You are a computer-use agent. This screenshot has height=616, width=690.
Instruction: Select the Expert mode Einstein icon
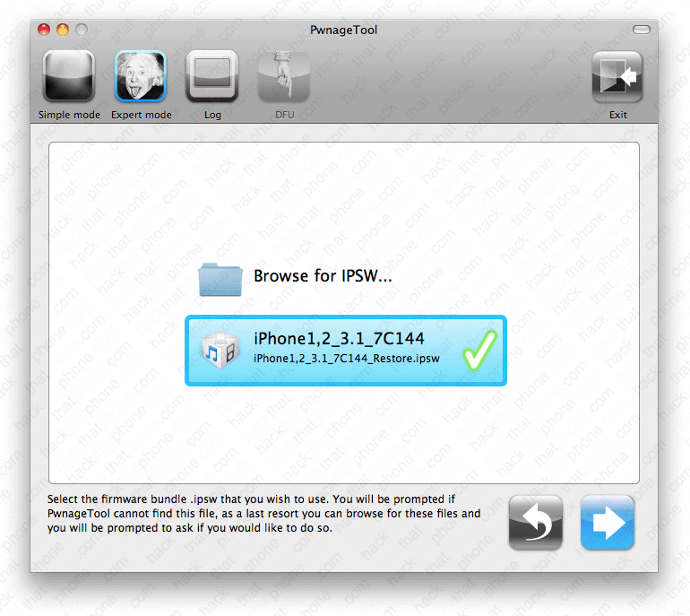[x=140, y=77]
